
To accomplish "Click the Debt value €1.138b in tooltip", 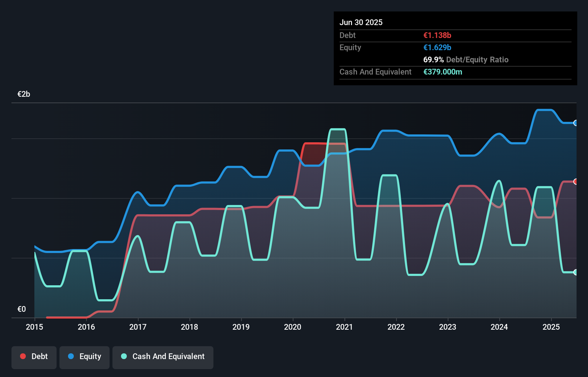I will coord(437,35).
